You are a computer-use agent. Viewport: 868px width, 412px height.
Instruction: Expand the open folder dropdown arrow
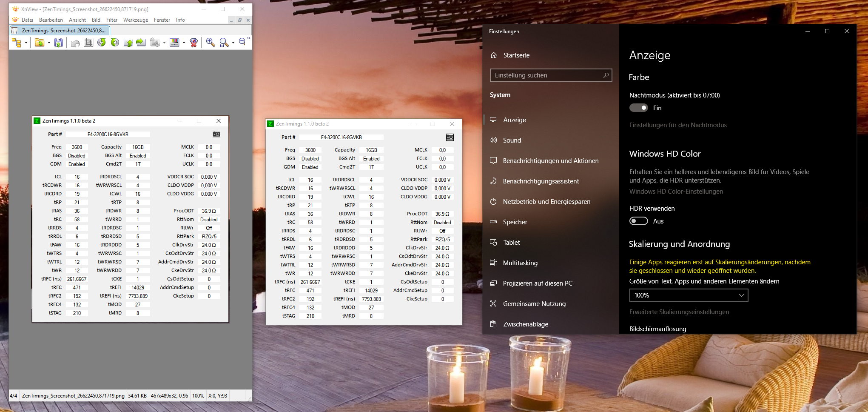(x=49, y=43)
